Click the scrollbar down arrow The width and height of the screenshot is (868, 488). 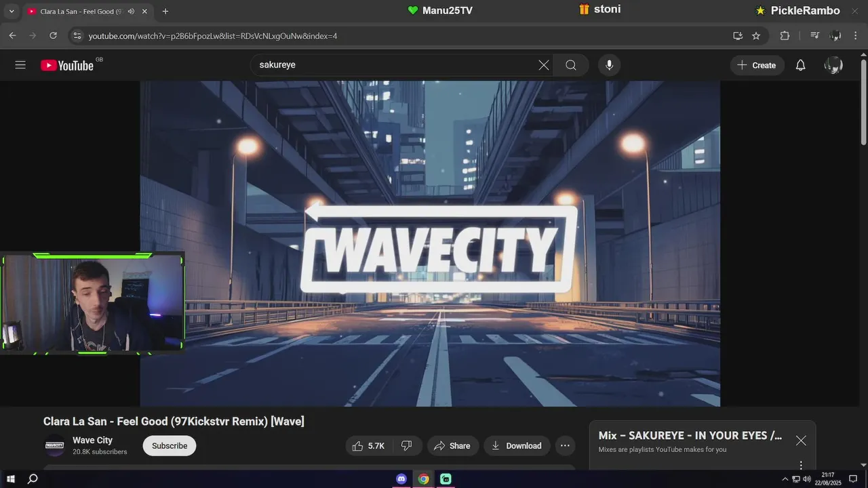[x=863, y=464]
